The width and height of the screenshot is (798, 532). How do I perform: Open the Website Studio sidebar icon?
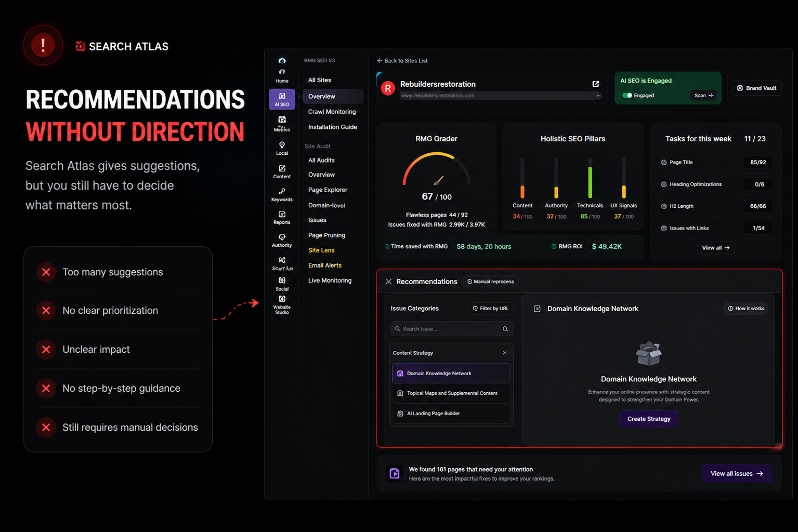(282, 305)
